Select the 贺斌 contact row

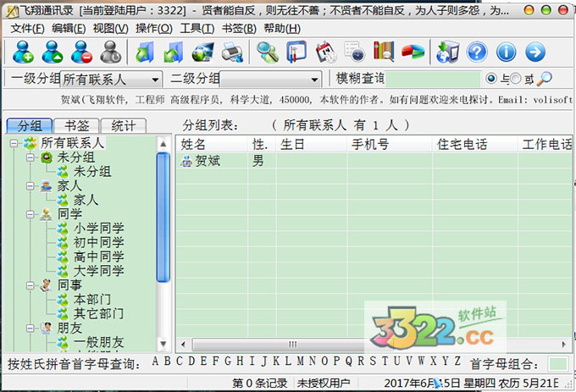pos(374,161)
